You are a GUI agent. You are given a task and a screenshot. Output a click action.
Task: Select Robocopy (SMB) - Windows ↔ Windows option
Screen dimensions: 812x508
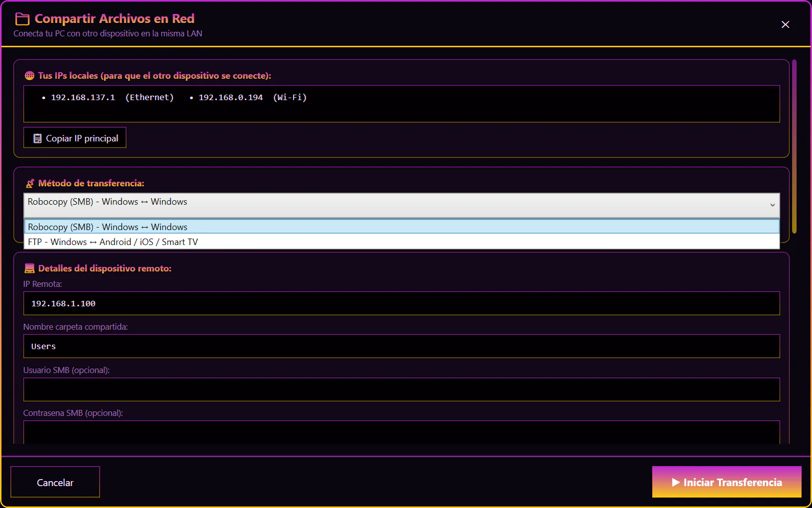(402, 227)
